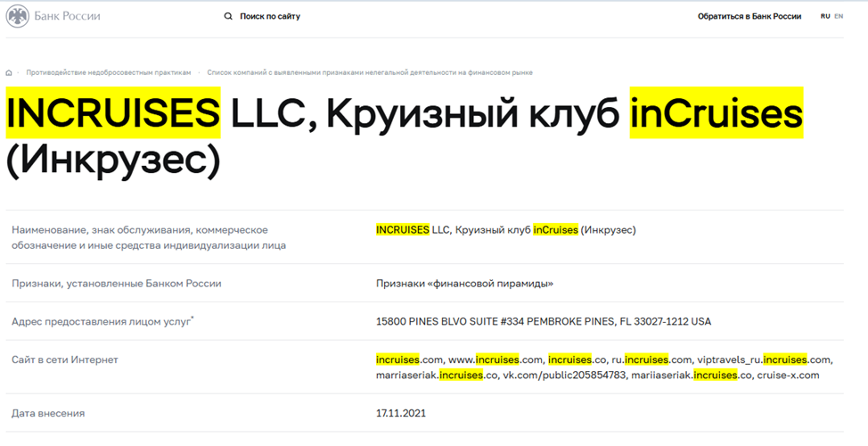
Task: Click the cruise-x.com site text
Action: coord(789,375)
